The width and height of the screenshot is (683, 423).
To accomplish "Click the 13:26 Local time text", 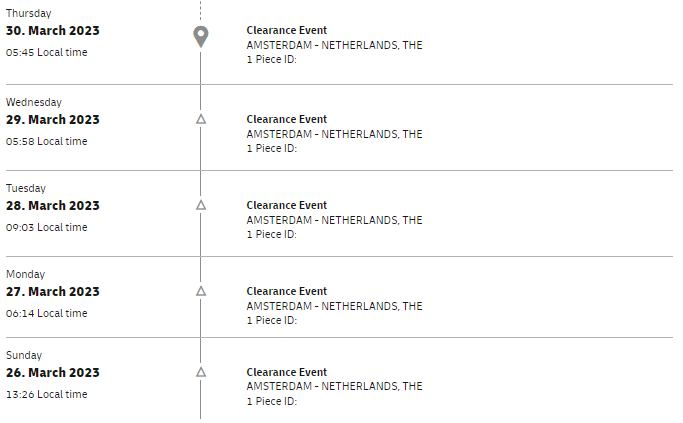I will pos(47,394).
